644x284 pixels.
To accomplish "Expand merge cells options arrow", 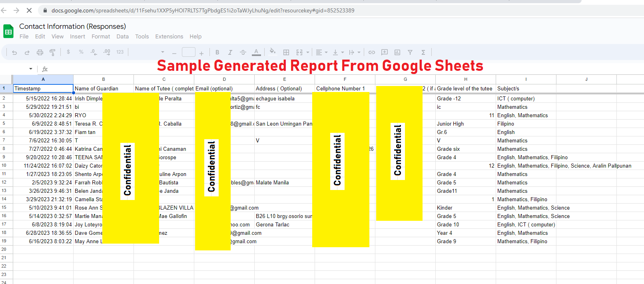I will (308, 52).
